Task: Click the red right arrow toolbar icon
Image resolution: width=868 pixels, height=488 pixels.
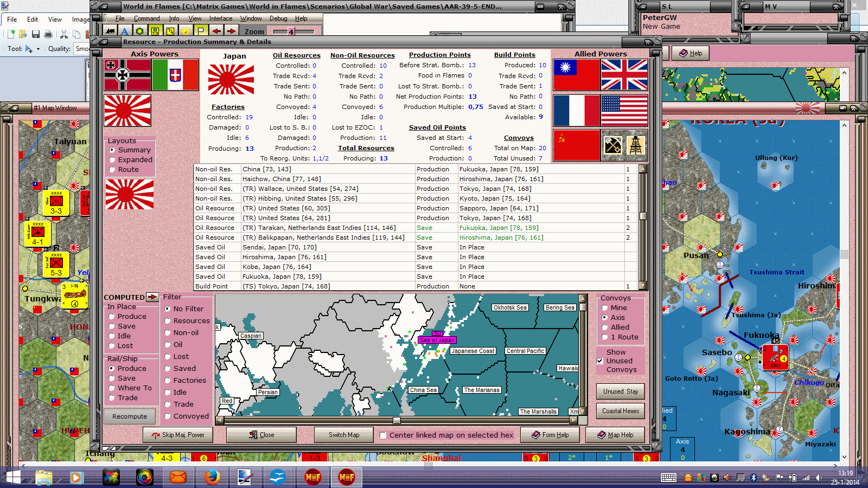Action: click(231, 31)
